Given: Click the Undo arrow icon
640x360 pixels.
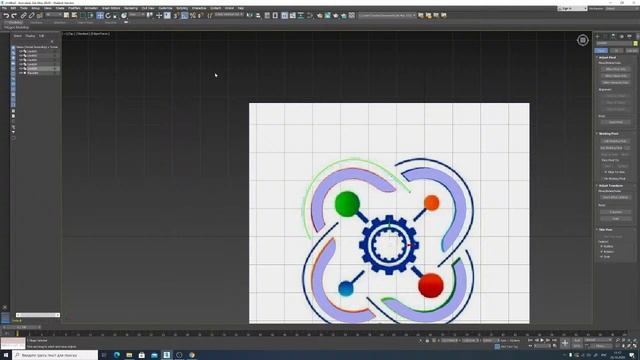Looking at the screenshot, I should pyautogui.click(x=7, y=16).
